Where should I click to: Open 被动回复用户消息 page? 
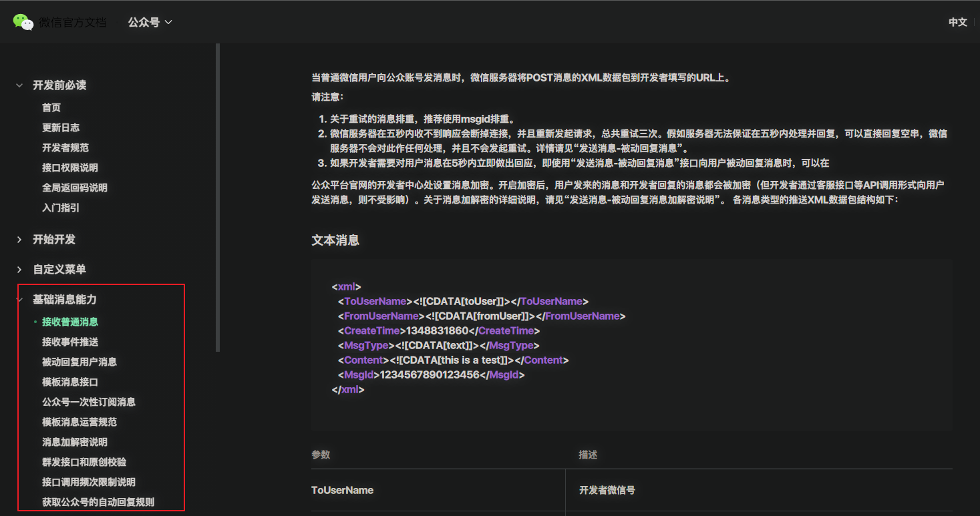click(79, 362)
